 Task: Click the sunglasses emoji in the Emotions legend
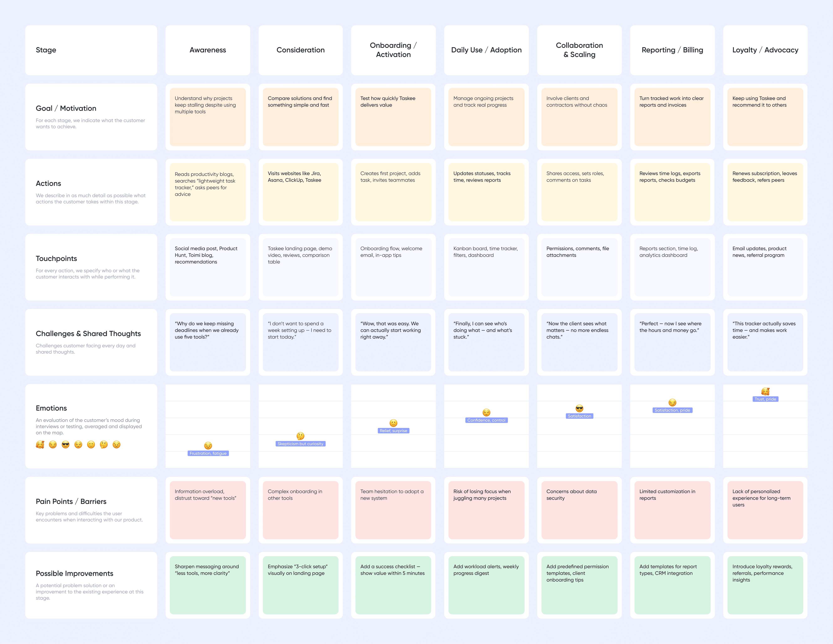[x=66, y=445]
